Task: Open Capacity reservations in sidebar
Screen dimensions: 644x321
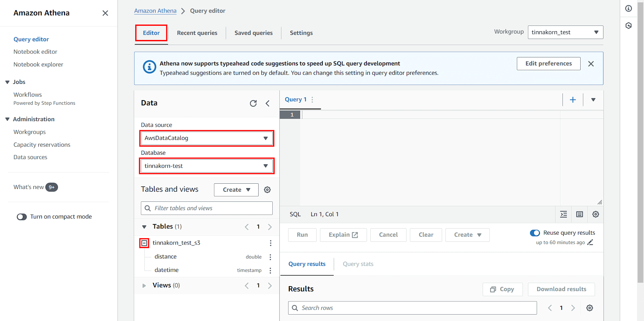Action: [42, 145]
